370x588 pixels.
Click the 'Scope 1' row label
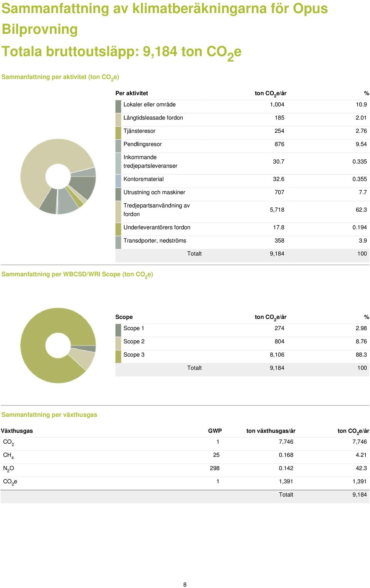point(134,328)
